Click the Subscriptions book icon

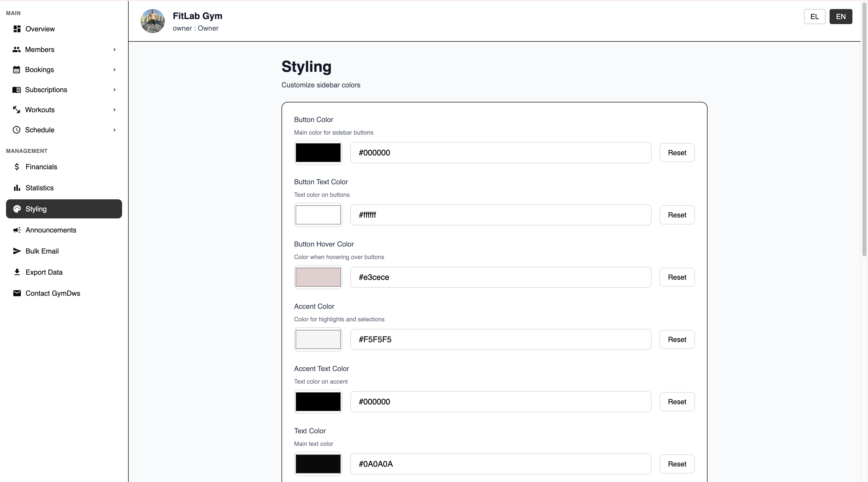click(17, 90)
